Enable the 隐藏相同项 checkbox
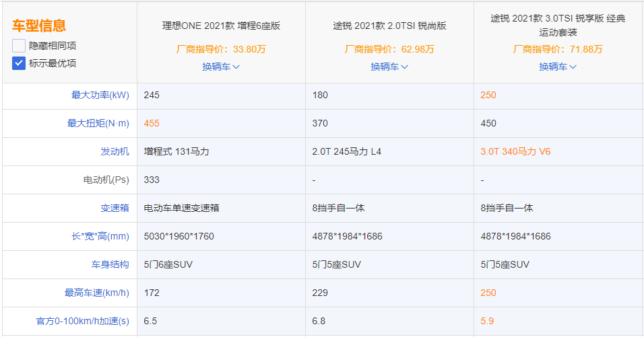The width and height of the screenshot is (644, 337). 19,46
